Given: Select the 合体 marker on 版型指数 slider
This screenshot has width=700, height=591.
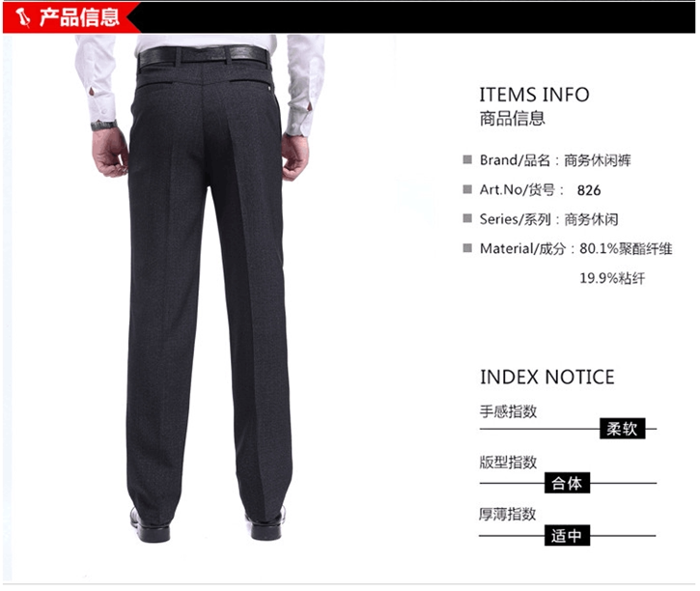Looking at the screenshot, I should tap(567, 483).
